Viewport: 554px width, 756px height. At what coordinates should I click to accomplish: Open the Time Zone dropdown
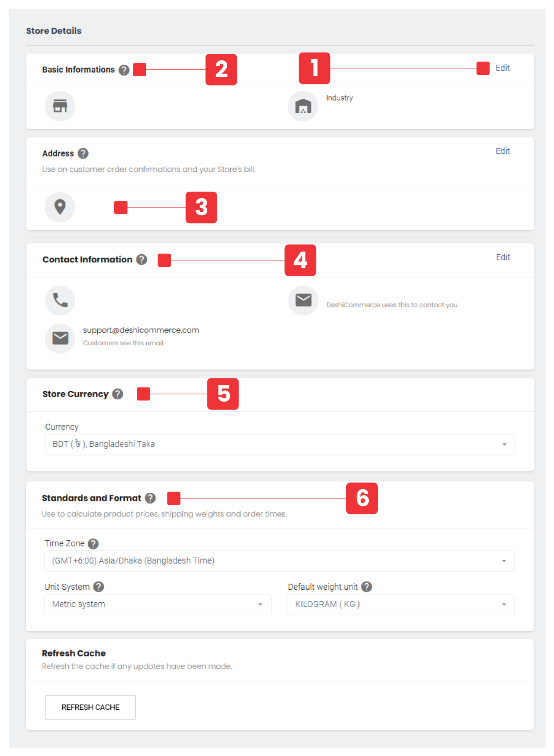pyautogui.click(x=280, y=561)
